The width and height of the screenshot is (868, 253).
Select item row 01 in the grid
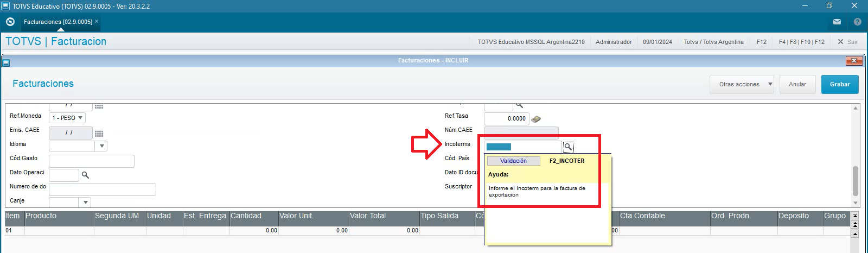[14, 230]
